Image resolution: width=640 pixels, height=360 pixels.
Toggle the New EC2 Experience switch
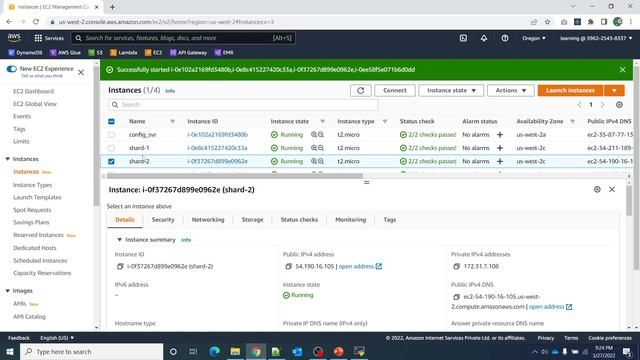tap(11, 69)
